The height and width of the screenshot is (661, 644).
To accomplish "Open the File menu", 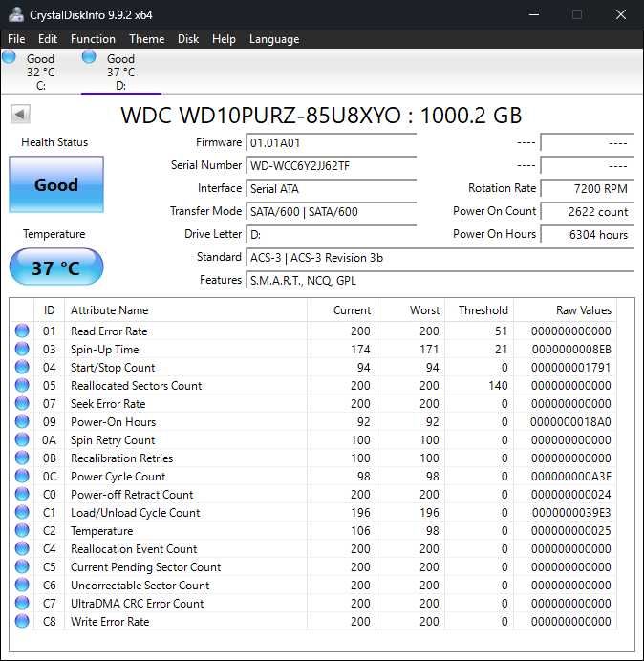I will pos(16,39).
